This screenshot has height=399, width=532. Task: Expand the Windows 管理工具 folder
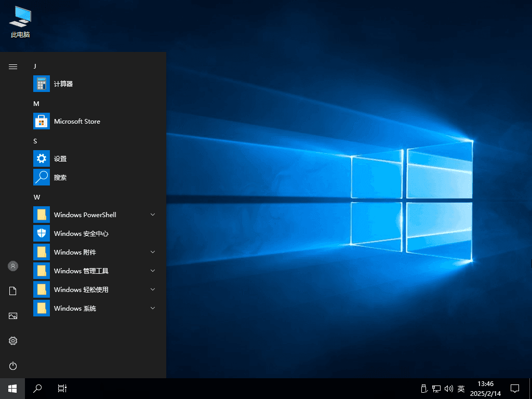[152, 271]
